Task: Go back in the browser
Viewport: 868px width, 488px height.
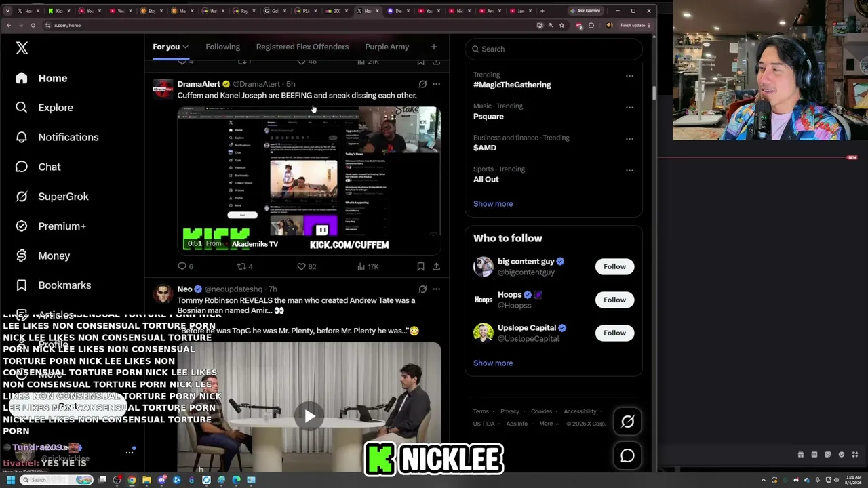Action: (x=9, y=25)
